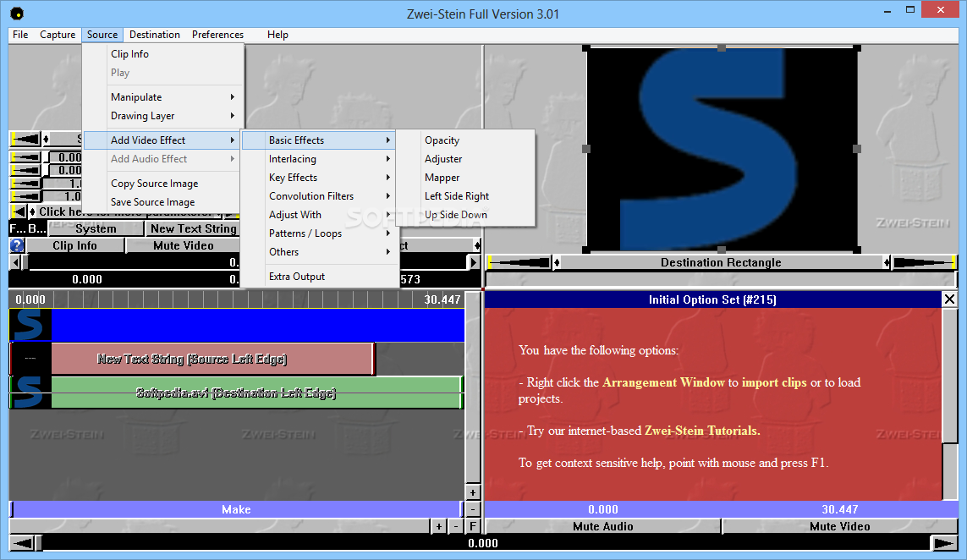The width and height of the screenshot is (967, 560).
Task: Select Extra Output menu item
Action: pyautogui.click(x=319, y=277)
